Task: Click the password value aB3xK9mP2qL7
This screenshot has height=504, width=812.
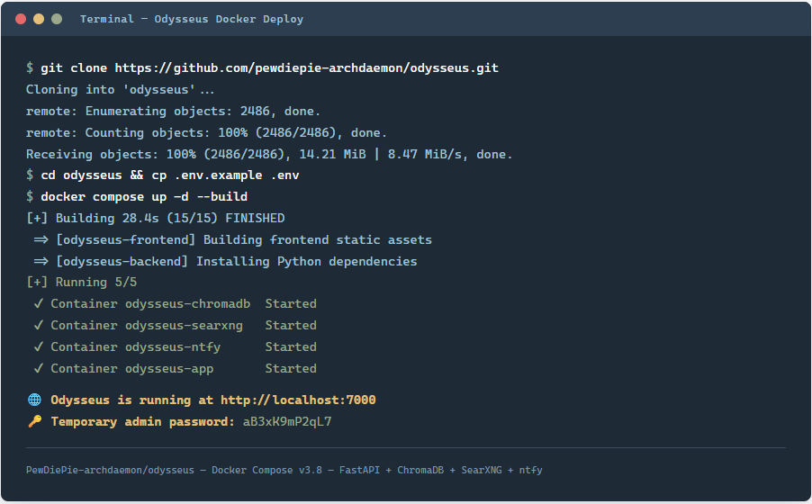Action: 287,421
